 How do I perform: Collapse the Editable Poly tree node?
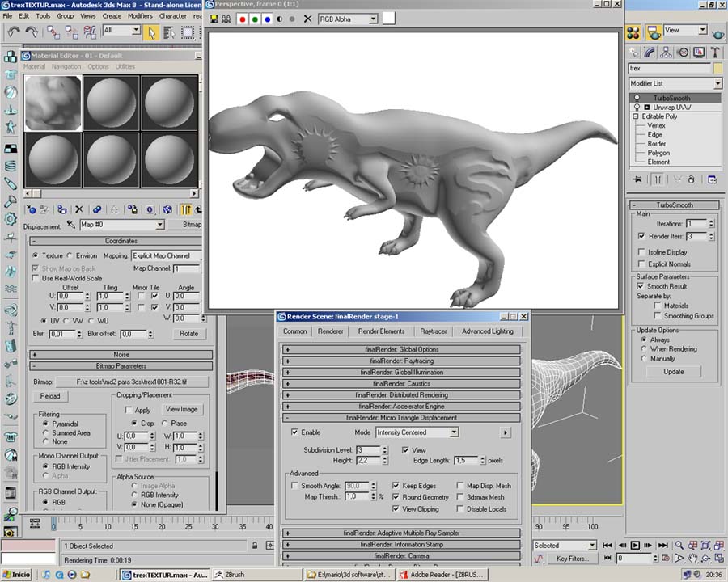click(636, 116)
